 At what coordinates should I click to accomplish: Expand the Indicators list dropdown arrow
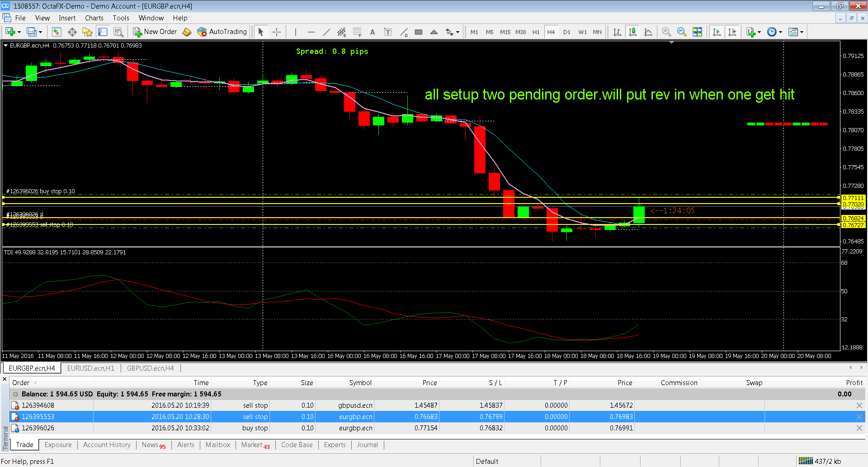click(x=759, y=32)
